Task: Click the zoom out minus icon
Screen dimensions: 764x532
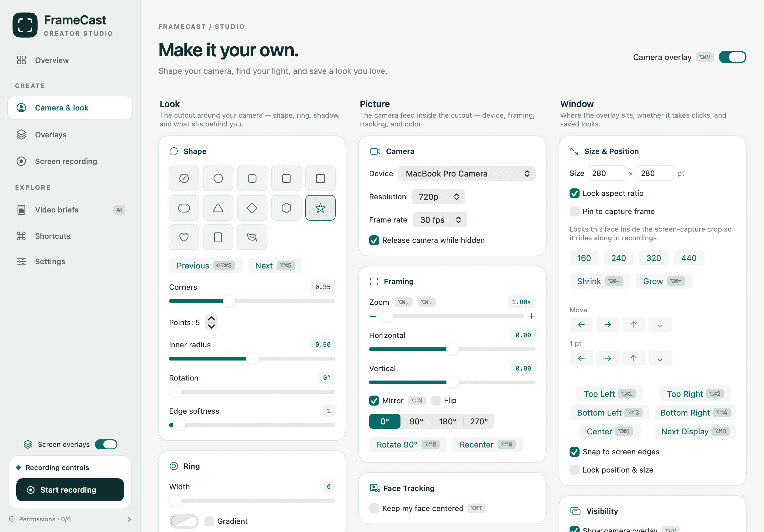Action: [x=373, y=316]
